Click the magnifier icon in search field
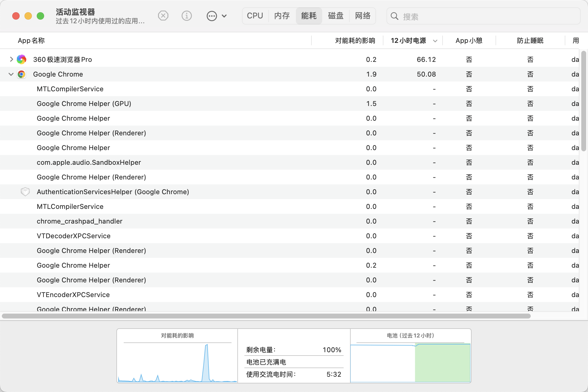Image resolution: width=588 pixels, height=392 pixels. (394, 16)
